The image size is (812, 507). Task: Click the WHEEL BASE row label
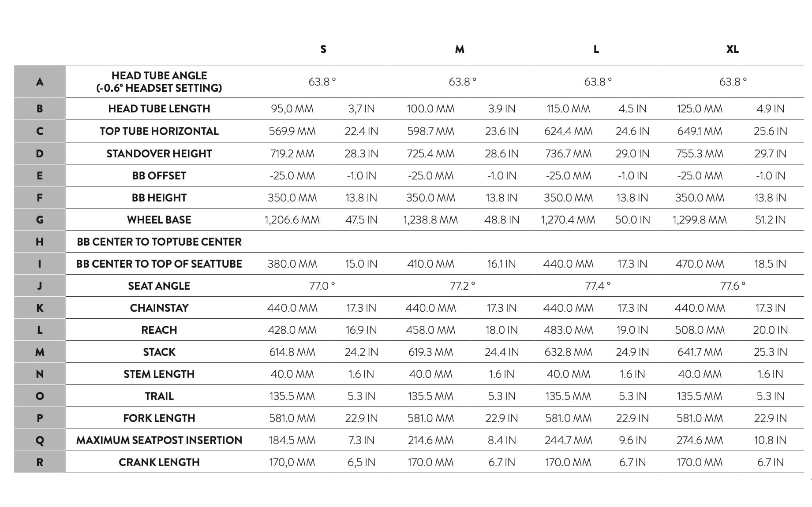pos(159,220)
